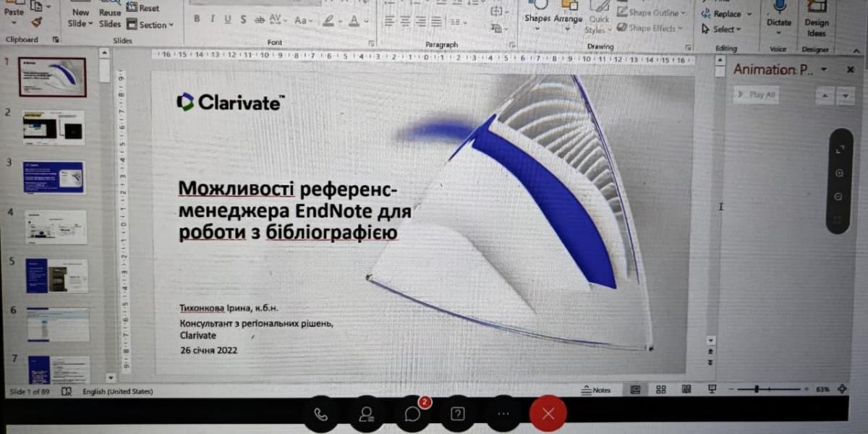This screenshot has height=434, width=868.
Task: Open Design Ideas in the Designer group
Action: (x=816, y=22)
